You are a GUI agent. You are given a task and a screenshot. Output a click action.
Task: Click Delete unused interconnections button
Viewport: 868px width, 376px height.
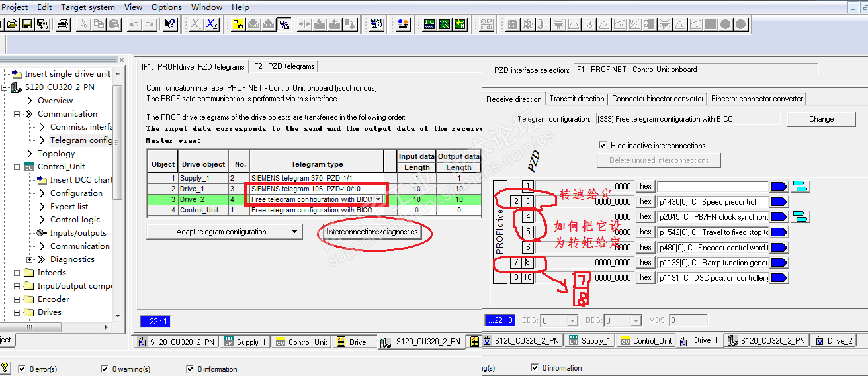[659, 160]
